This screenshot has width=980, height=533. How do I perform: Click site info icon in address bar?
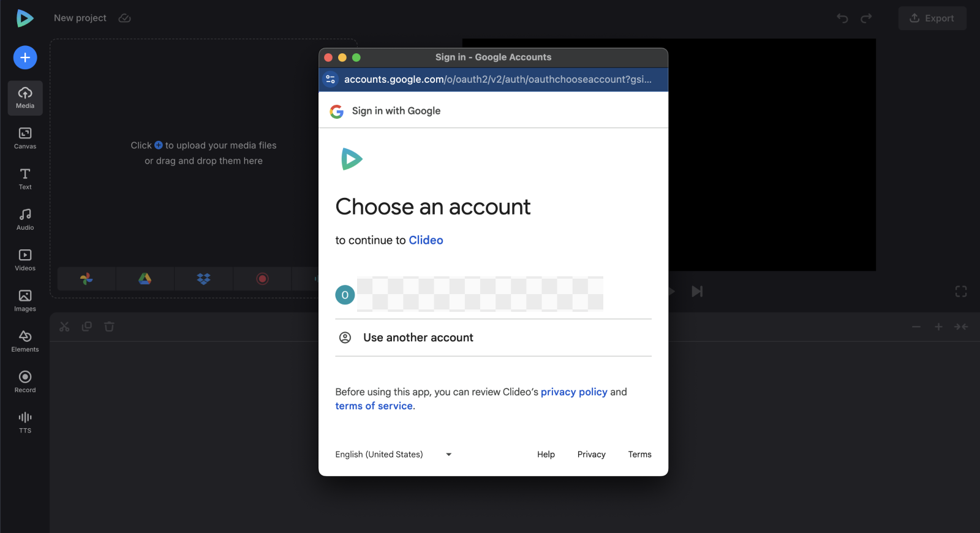coord(331,80)
